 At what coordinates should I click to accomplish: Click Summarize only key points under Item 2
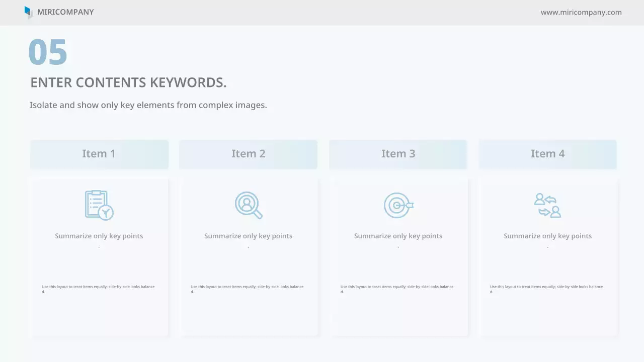[x=248, y=236]
